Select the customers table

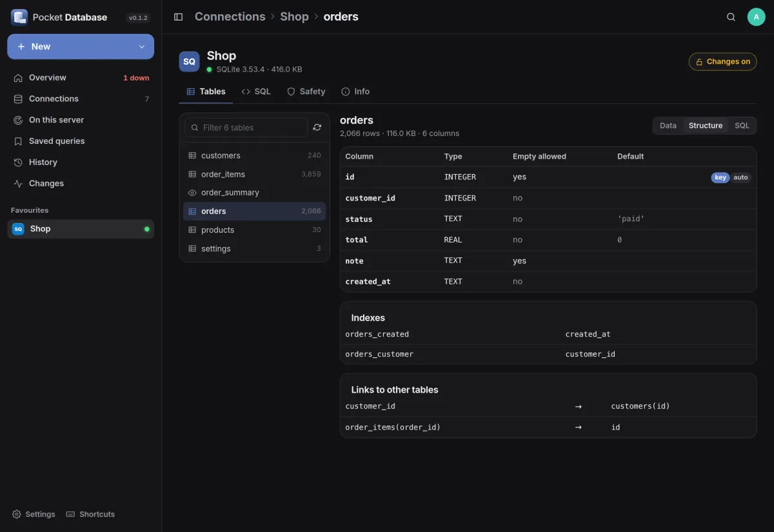tap(255, 155)
